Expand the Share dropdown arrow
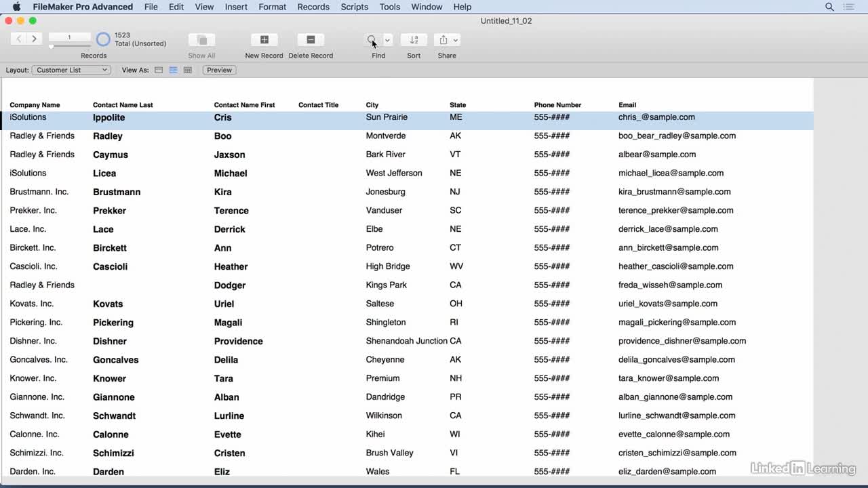 point(456,40)
